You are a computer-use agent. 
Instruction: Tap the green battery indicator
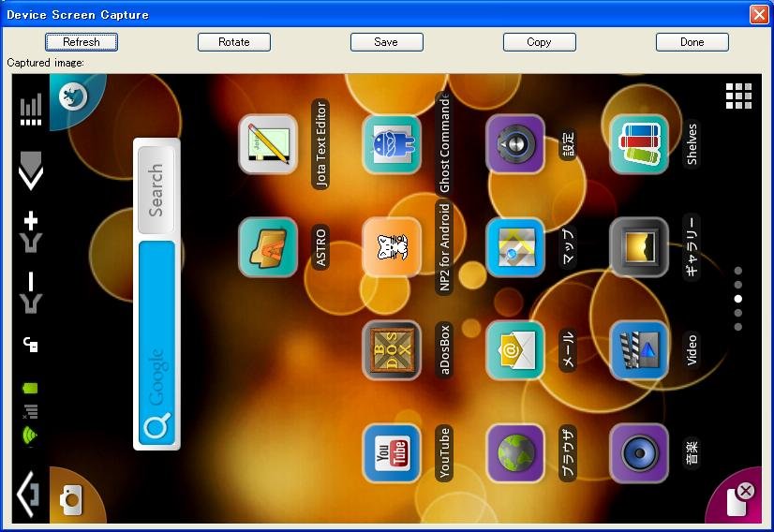[30, 389]
